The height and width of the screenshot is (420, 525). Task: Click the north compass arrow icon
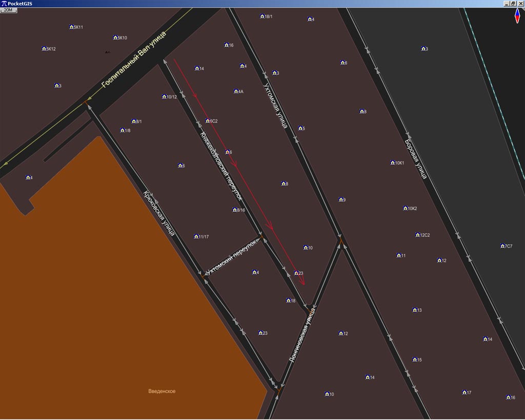click(517, 16)
